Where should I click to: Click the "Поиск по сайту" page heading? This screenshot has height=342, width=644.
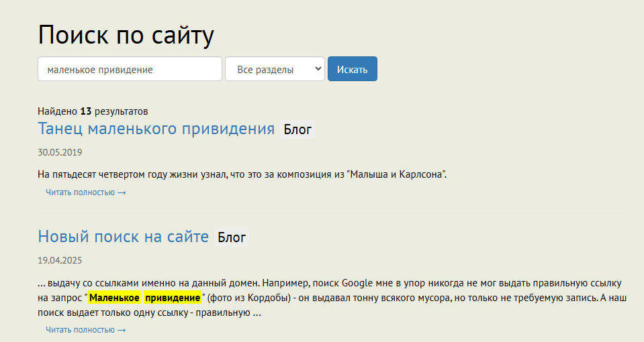click(x=126, y=35)
